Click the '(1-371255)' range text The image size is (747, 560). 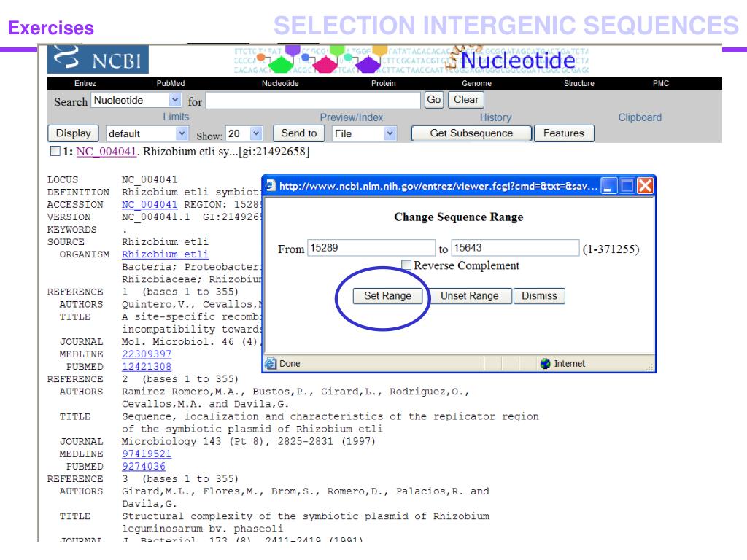611,249
